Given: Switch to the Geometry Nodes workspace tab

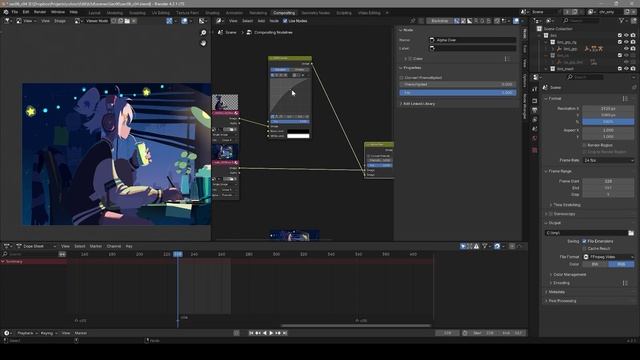Looking at the screenshot, I should (x=316, y=13).
